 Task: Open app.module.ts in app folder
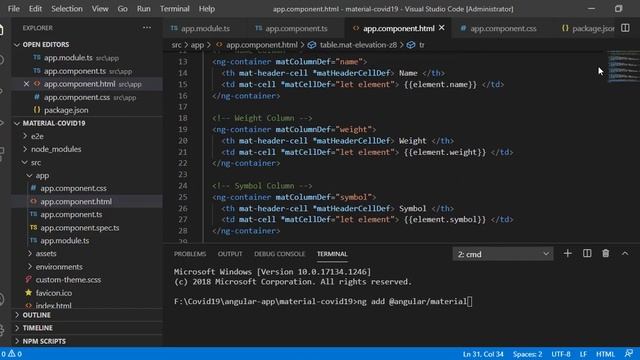87,240
